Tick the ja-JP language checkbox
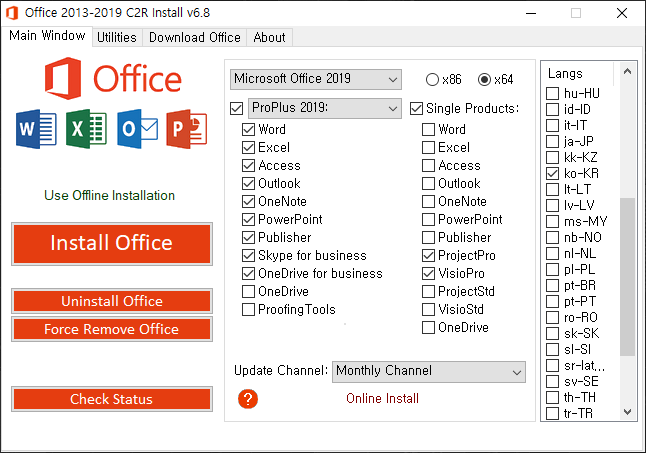The height and width of the screenshot is (453, 646). click(x=552, y=142)
